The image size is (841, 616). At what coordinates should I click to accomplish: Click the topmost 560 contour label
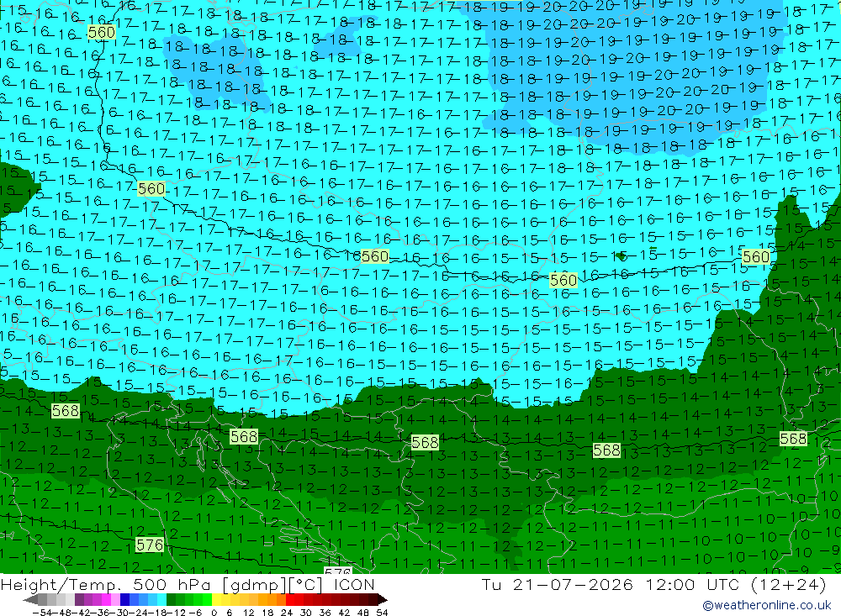tap(102, 33)
